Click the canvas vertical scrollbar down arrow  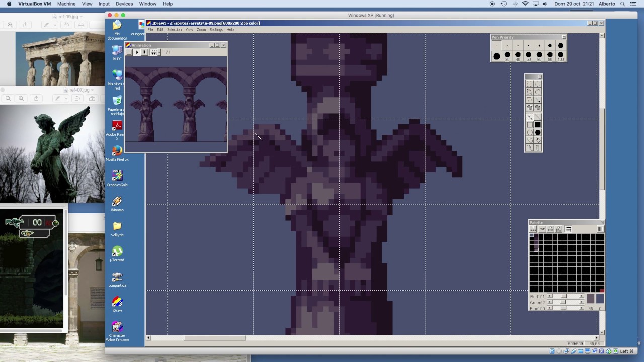point(601,332)
